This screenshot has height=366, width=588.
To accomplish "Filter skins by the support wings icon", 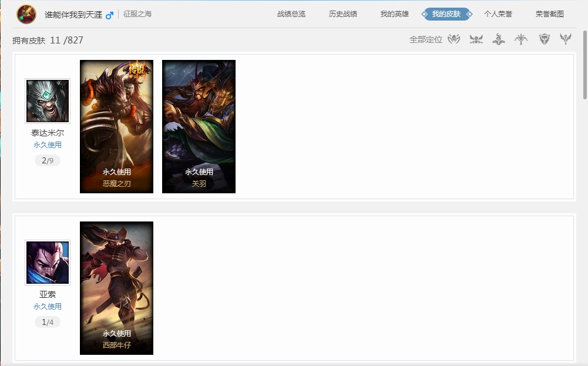I will [x=566, y=39].
